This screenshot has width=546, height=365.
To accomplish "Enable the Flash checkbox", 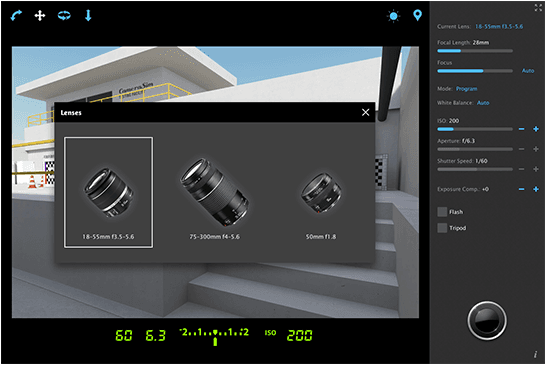I will tap(442, 212).
